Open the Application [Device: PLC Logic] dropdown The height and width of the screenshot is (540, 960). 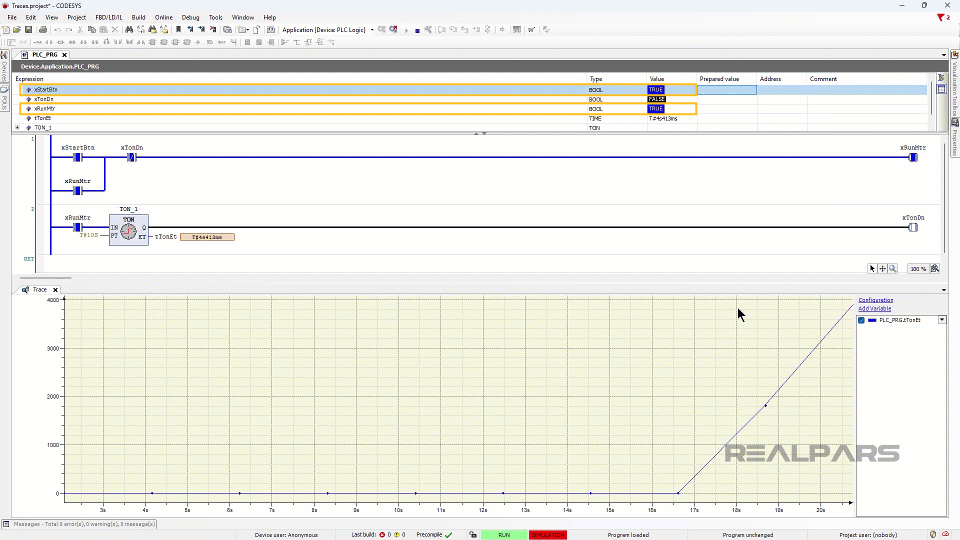(x=372, y=29)
